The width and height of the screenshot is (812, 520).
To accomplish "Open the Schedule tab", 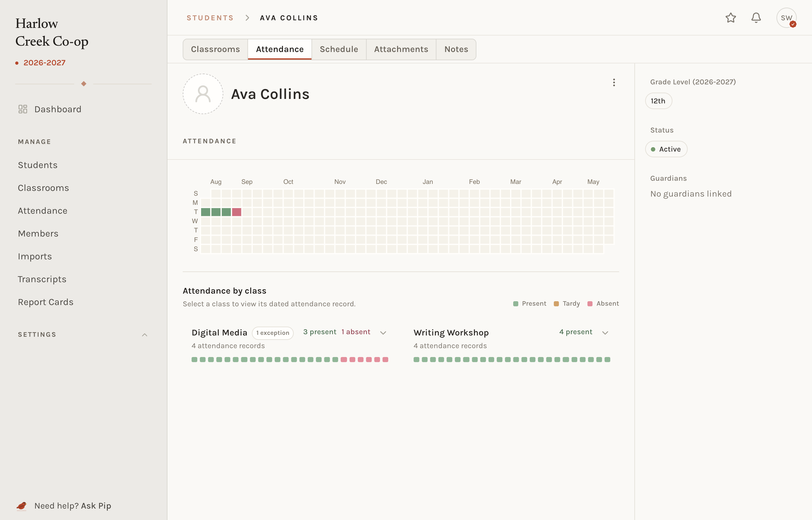I will (x=339, y=49).
